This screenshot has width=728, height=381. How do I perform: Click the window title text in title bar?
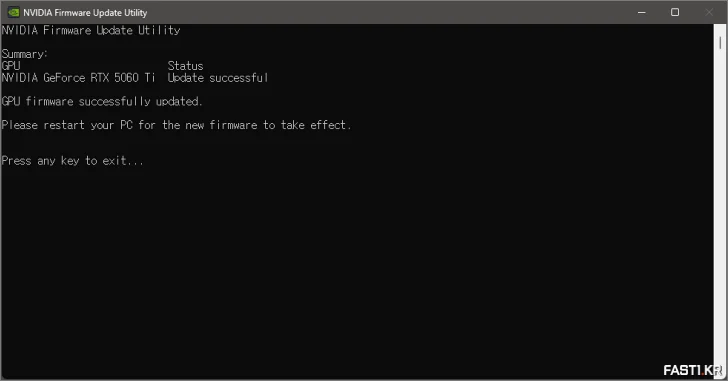click(x=85, y=13)
